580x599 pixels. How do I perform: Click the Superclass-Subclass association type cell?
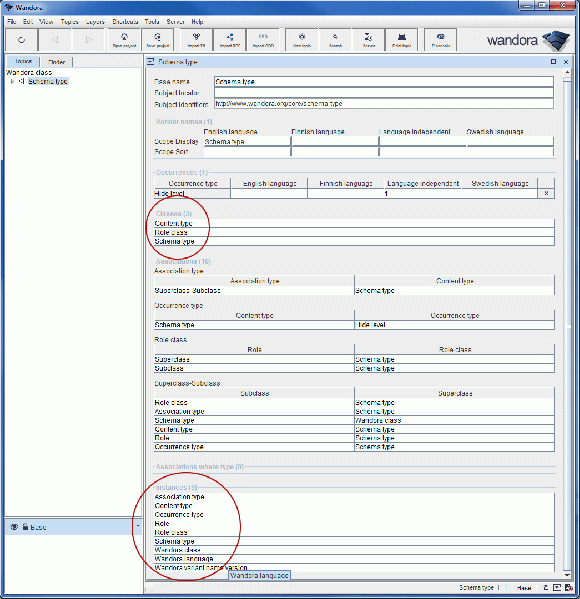coord(254,290)
